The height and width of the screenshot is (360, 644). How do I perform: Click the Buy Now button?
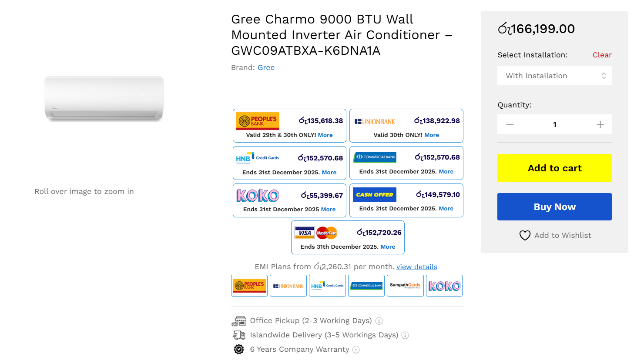pos(554,207)
